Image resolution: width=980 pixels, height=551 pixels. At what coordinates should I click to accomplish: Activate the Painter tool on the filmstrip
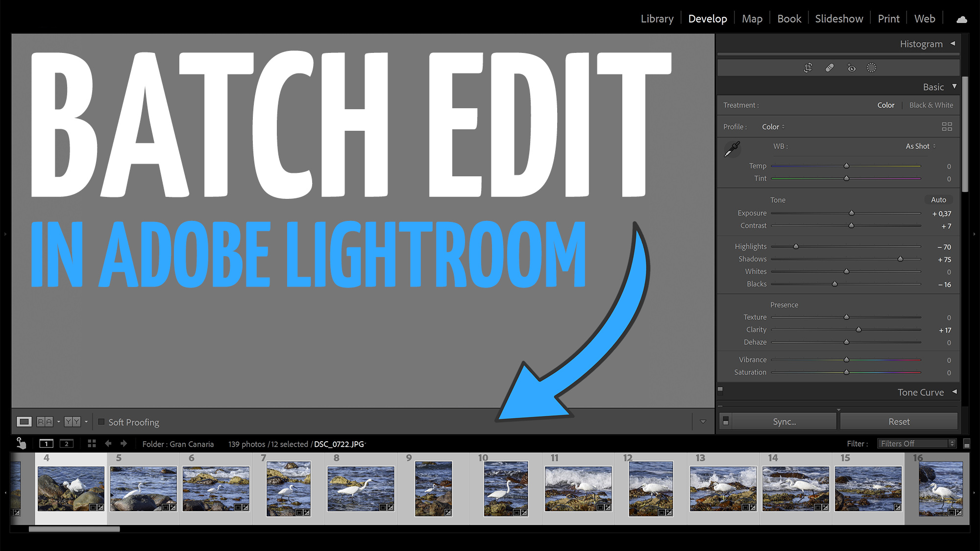(x=22, y=443)
